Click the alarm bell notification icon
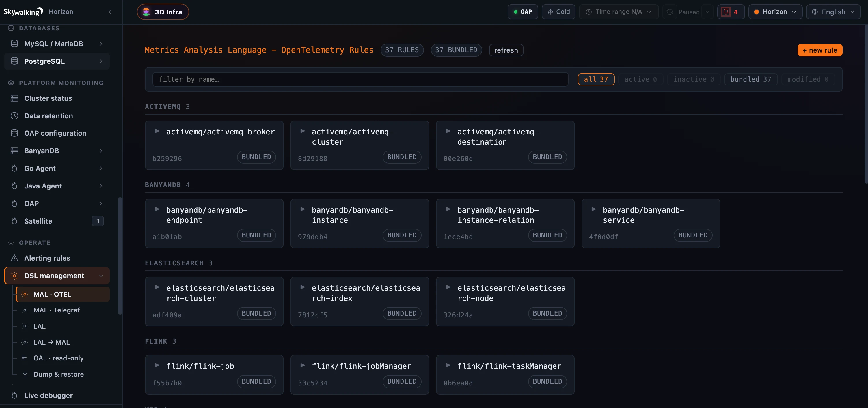The height and width of the screenshot is (408, 868). point(726,12)
